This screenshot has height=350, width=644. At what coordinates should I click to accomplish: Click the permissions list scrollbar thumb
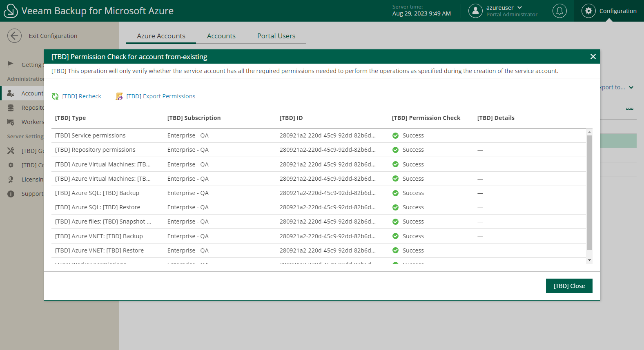click(x=589, y=193)
